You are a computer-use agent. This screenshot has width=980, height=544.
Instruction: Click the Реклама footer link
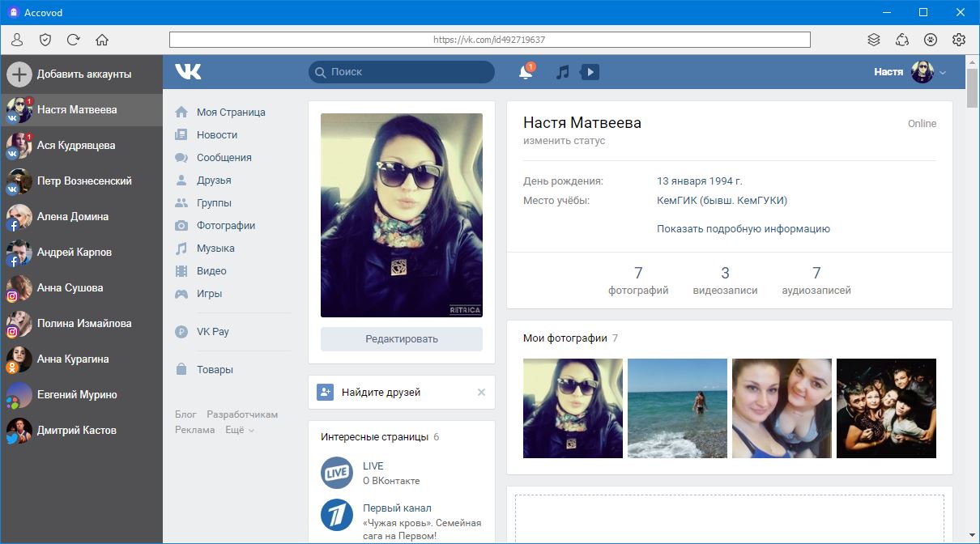(x=195, y=431)
